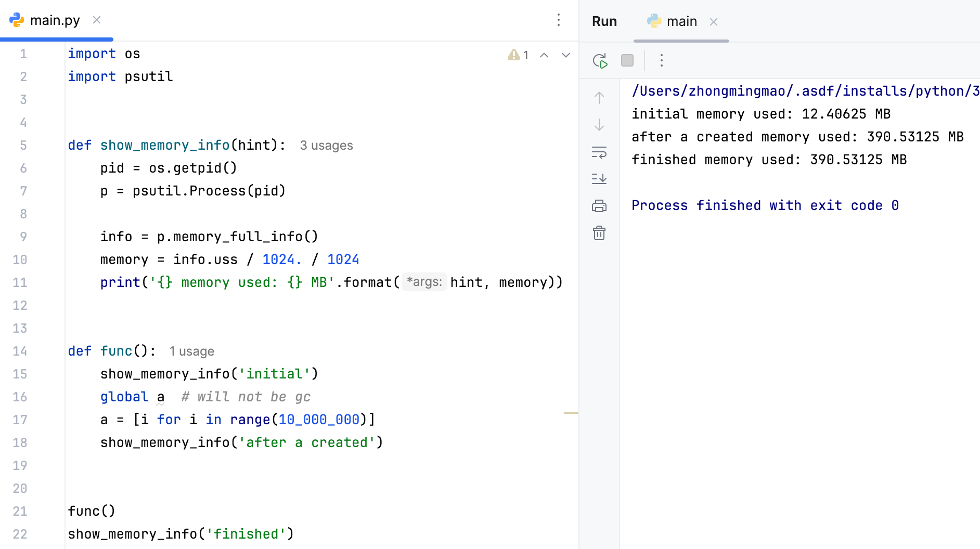Close the main run configuration tab
The image size is (980, 549).
point(714,22)
